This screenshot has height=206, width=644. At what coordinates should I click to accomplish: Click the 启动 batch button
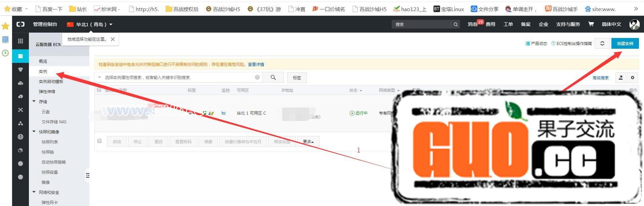pos(117,141)
